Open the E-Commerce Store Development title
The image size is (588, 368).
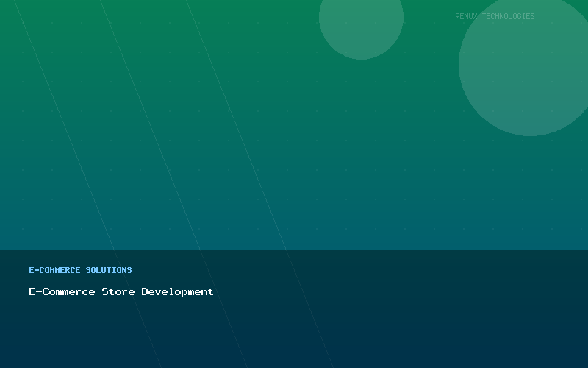point(121,292)
